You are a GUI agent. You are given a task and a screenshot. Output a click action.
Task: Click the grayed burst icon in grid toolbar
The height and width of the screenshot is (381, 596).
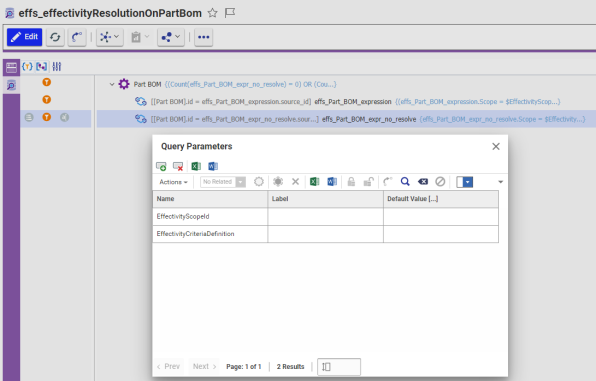coord(278,182)
